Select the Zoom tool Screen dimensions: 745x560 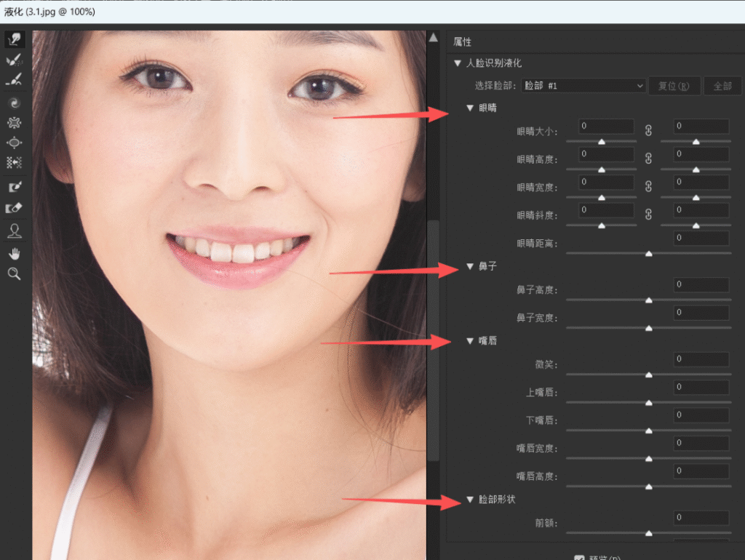click(x=15, y=274)
